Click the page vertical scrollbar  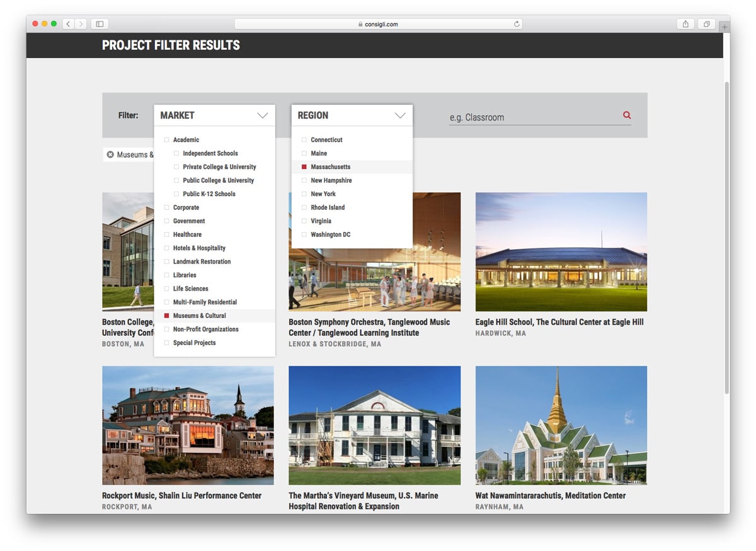[x=726, y=236]
